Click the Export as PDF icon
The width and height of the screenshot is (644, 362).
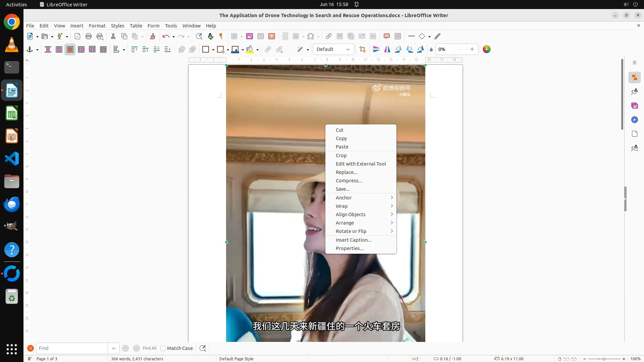77,36
